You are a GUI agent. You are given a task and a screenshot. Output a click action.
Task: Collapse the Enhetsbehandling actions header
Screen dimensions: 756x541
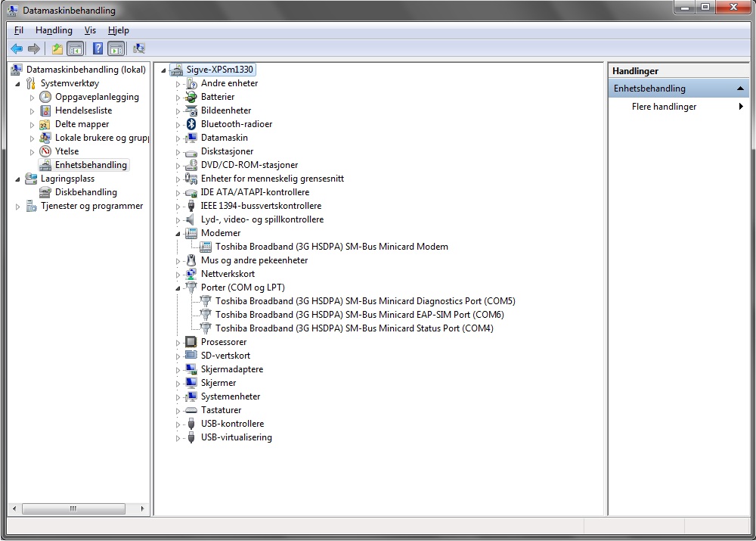[x=740, y=89]
